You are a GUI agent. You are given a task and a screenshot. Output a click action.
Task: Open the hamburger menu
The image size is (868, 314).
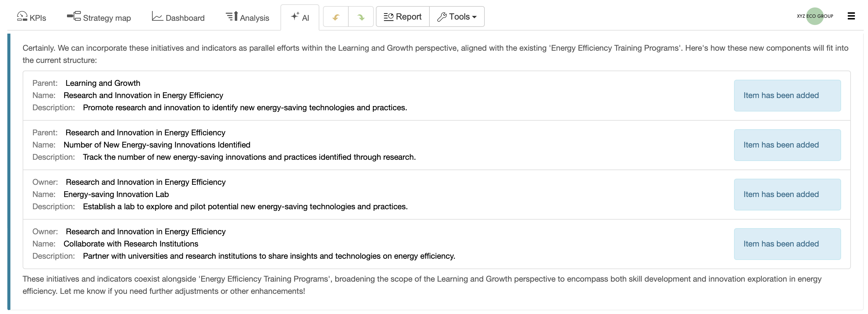(851, 16)
